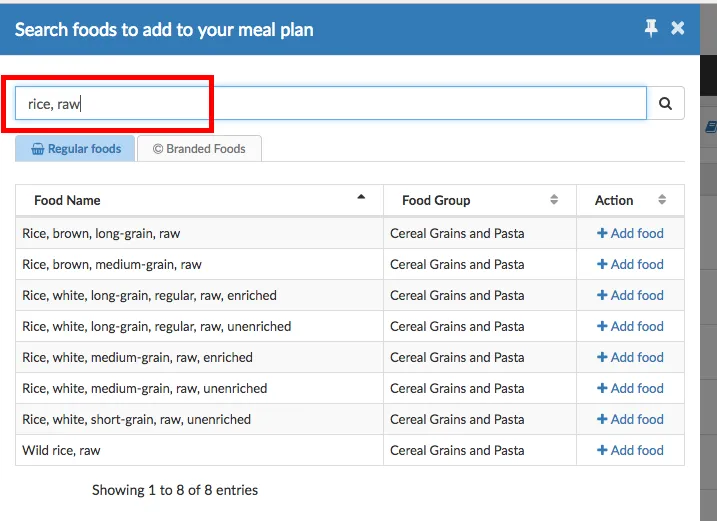Add white short-grain raw unenriched rice
717x521 pixels.
630,419
